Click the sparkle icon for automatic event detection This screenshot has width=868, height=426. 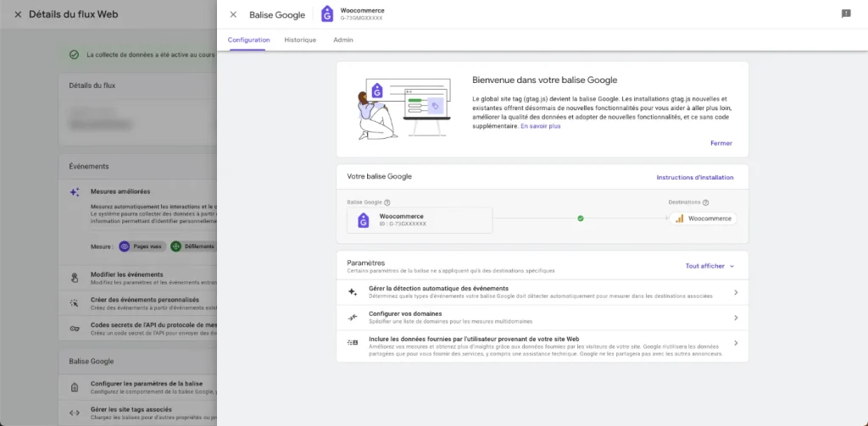click(x=352, y=292)
